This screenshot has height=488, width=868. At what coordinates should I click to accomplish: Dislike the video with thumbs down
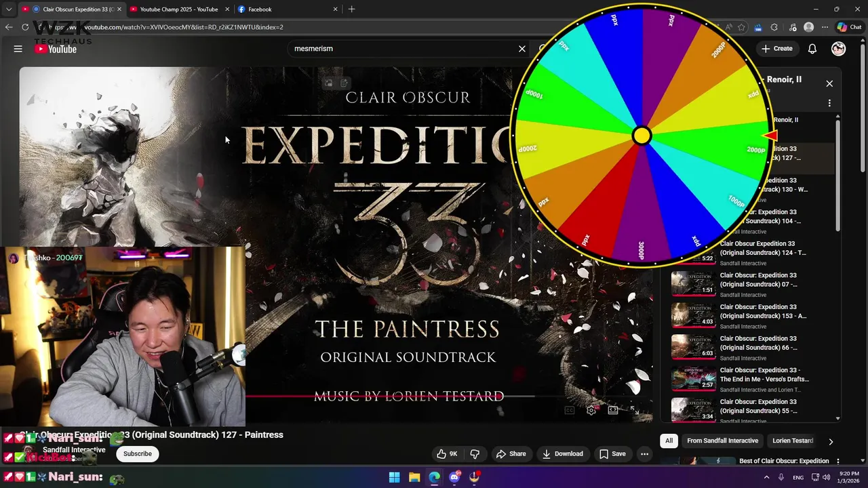point(475,454)
